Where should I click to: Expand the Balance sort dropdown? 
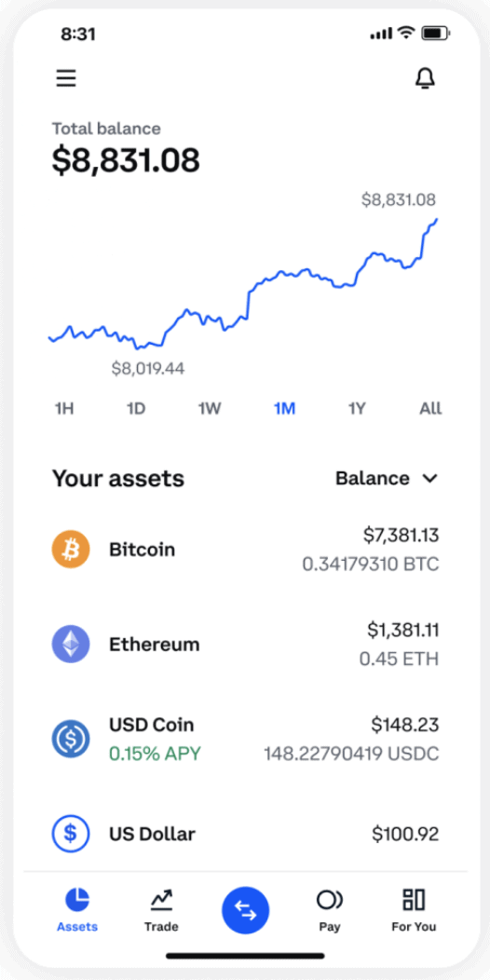pos(387,479)
